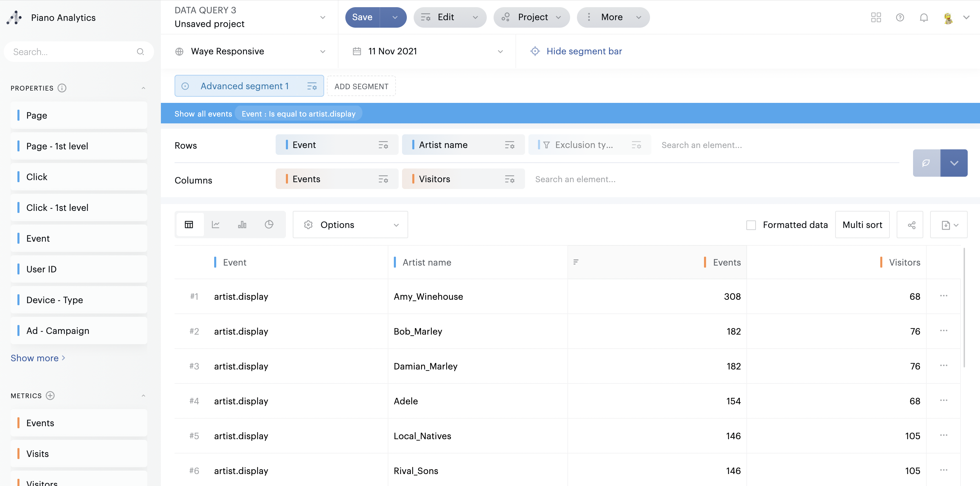Screen dimensions: 980x486
Task: Switch to pie chart view
Action: pos(269,225)
